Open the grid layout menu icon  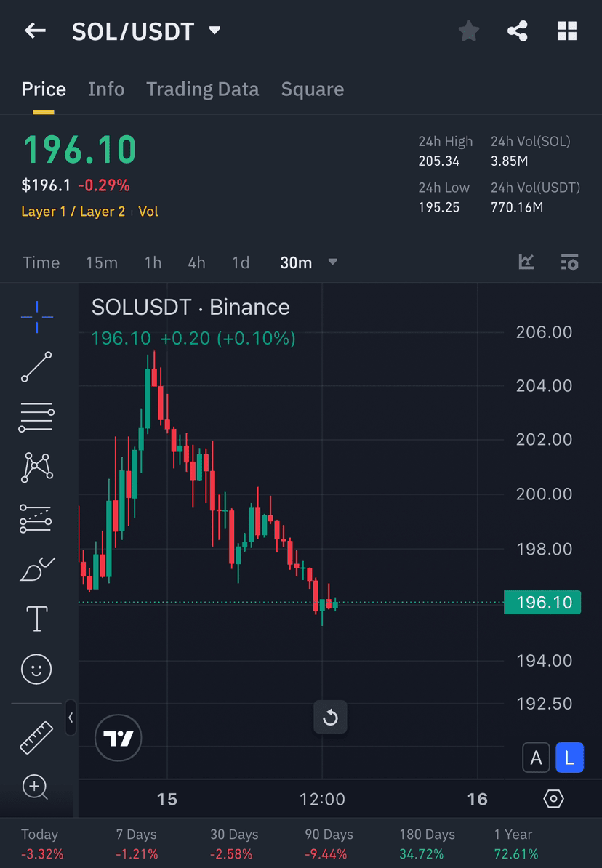pos(566,31)
